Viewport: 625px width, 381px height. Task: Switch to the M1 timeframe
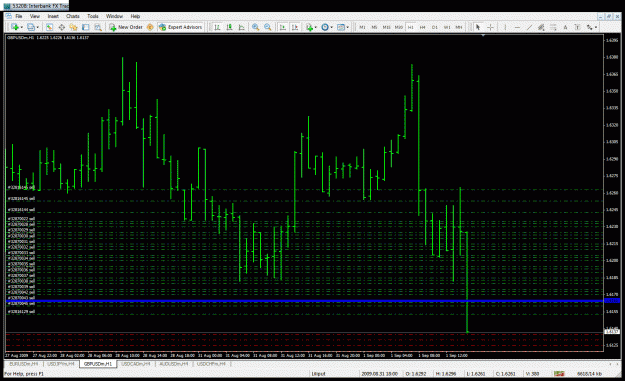(x=362, y=27)
